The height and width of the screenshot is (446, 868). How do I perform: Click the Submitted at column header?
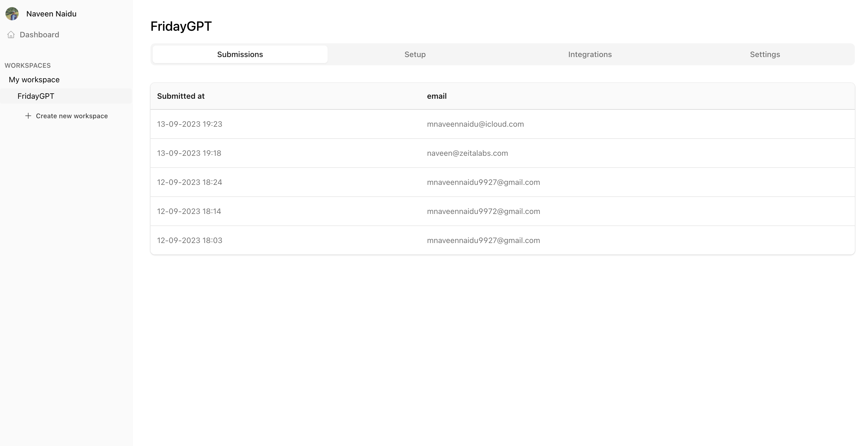tap(181, 96)
